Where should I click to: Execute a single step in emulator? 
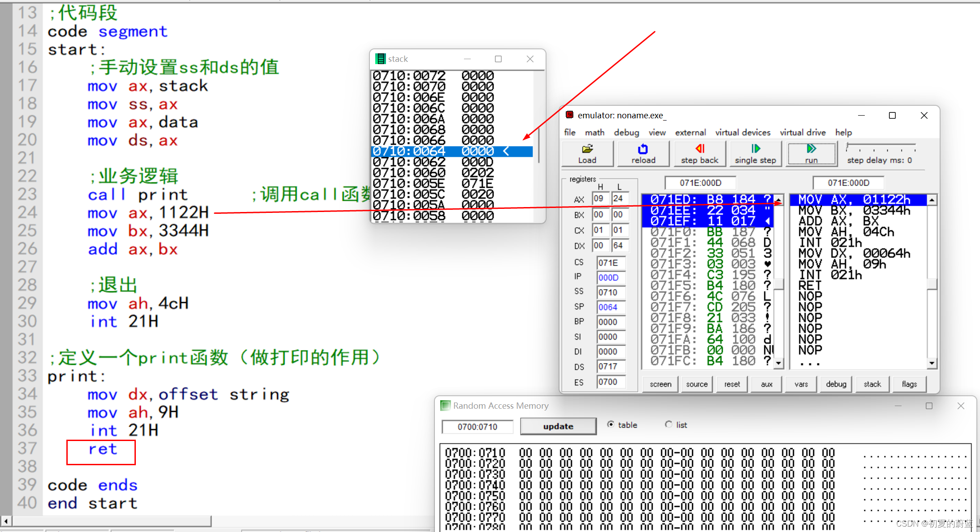click(755, 154)
